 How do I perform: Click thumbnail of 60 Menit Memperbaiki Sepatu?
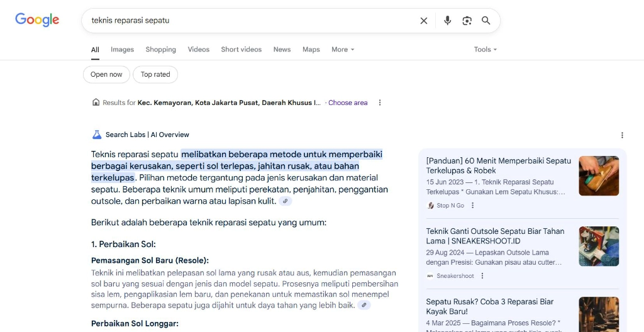[599, 176]
